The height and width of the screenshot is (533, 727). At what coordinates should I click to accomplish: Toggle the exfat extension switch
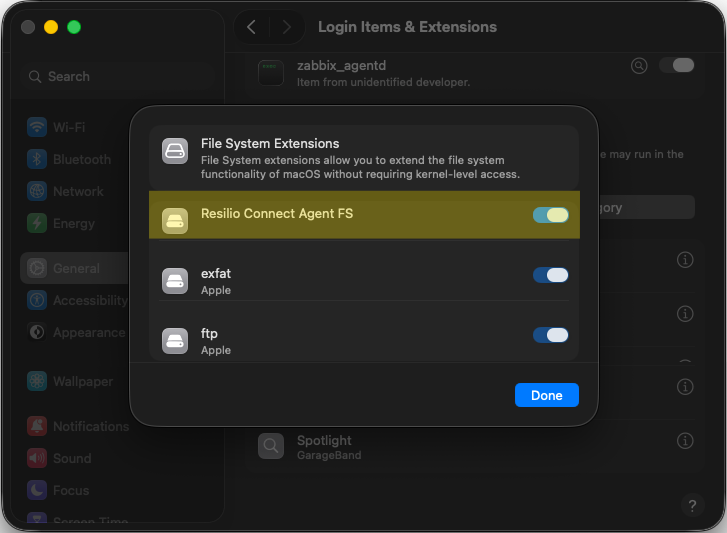click(550, 275)
